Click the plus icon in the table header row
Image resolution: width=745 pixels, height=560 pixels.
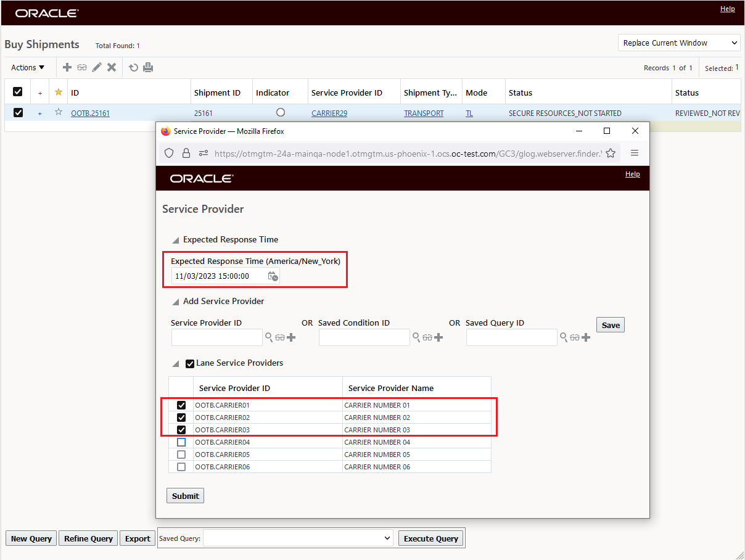pyautogui.click(x=40, y=93)
